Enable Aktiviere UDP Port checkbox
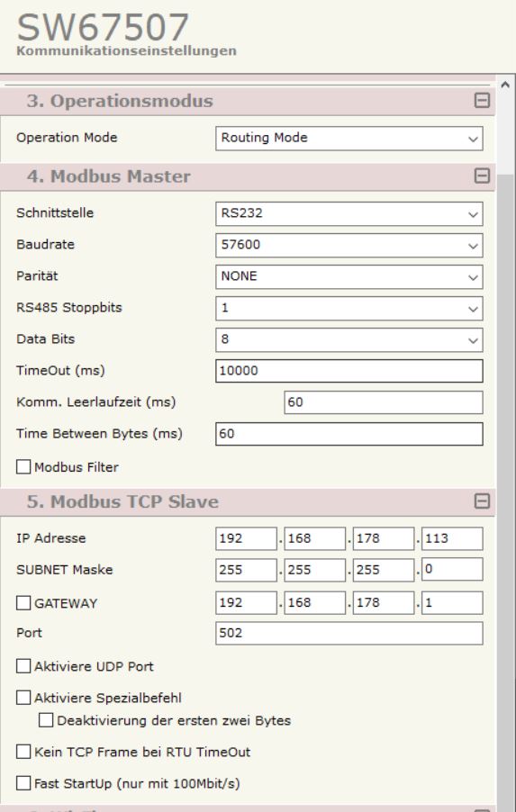The width and height of the screenshot is (516, 812). point(23,666)
